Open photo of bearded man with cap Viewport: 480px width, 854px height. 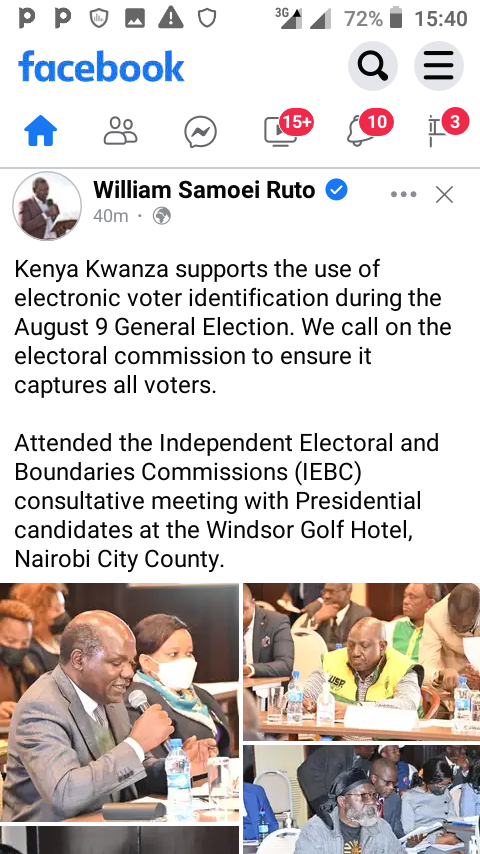pyautogui.click(x=361, y=800)
